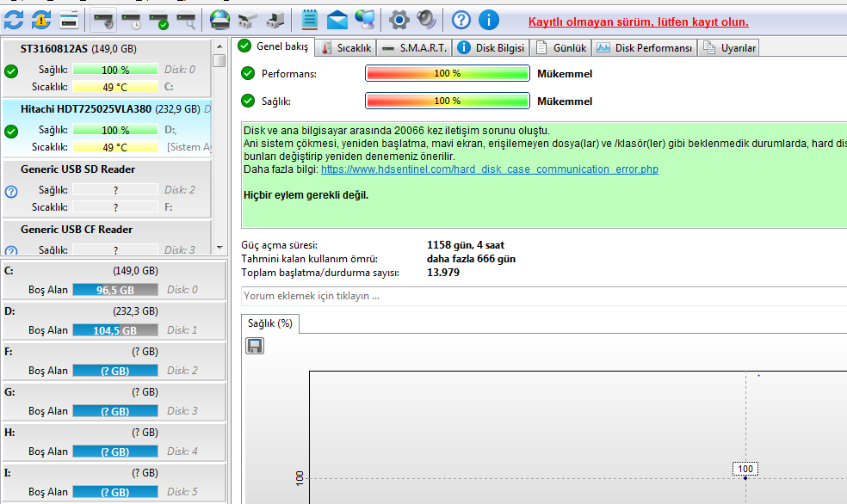This screenshot has height=504, width=847.
Task: Open the Günlük tab
Action: coord(560,48)
